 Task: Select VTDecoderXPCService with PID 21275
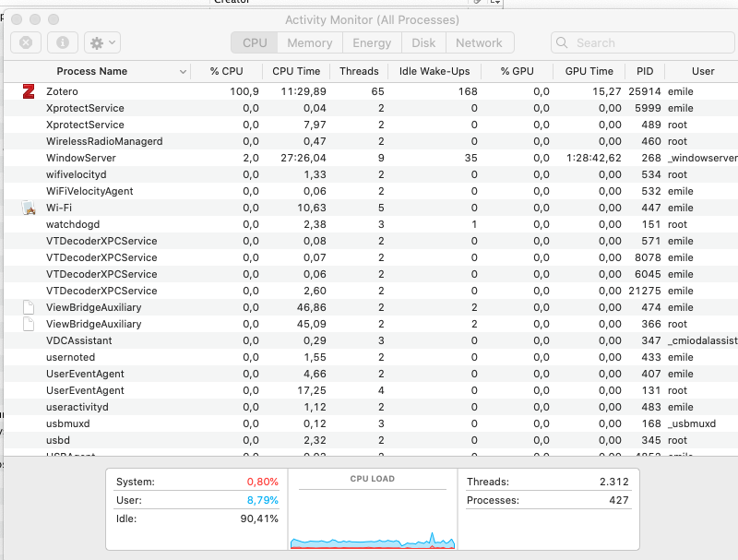click(371, 291)
